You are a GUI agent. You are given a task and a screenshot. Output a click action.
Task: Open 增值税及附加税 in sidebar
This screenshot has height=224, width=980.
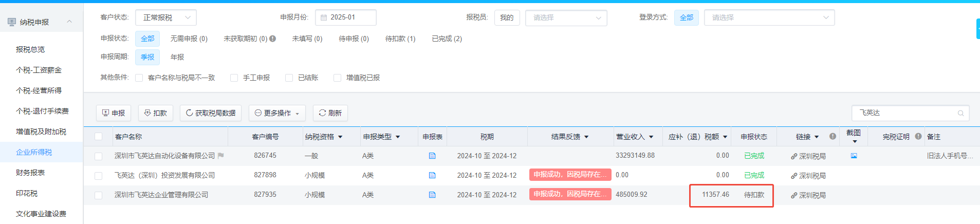click(41, 132)
